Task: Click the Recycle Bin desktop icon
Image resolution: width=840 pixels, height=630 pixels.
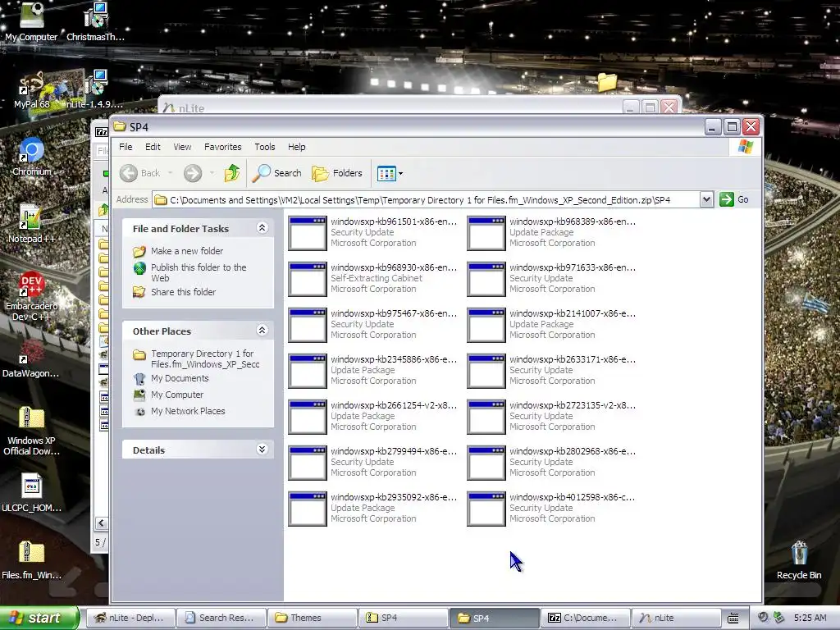Action: 799,560
